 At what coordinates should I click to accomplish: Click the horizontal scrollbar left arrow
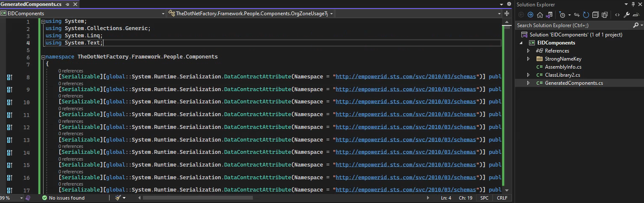point(140,198)
